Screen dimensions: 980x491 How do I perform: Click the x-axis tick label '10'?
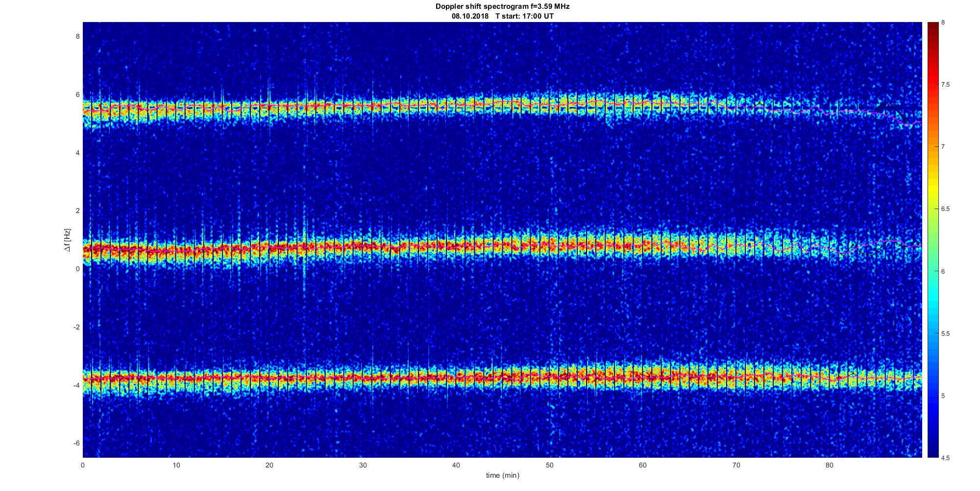(x=176, y=465)
